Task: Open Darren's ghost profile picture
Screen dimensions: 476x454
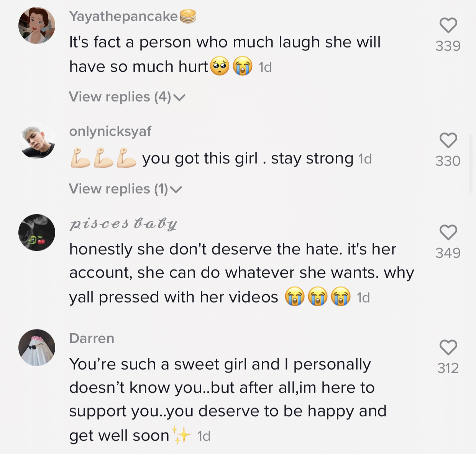Action: tap(37, 347)
